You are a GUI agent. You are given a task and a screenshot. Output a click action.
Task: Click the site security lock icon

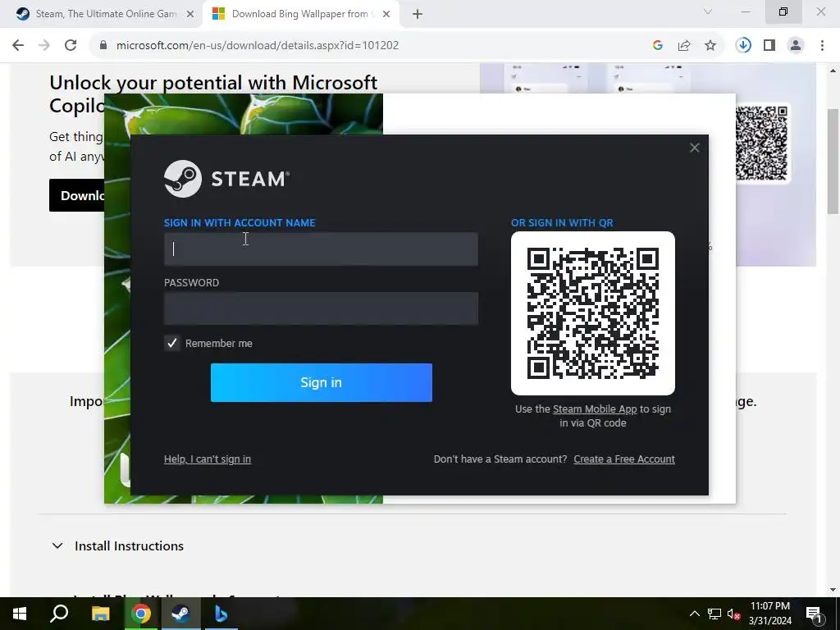pyautogui.click(x=103, y=46)
